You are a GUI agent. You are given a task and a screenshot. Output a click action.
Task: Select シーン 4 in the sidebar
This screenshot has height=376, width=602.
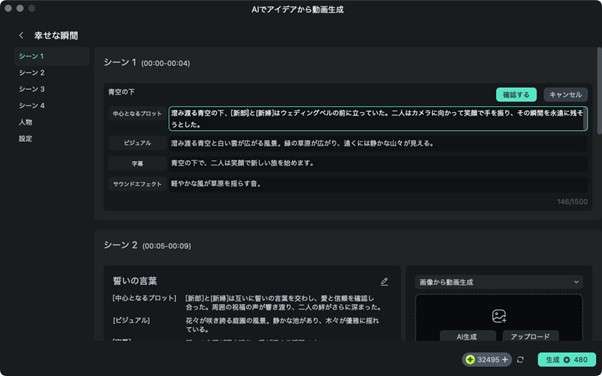32,106
